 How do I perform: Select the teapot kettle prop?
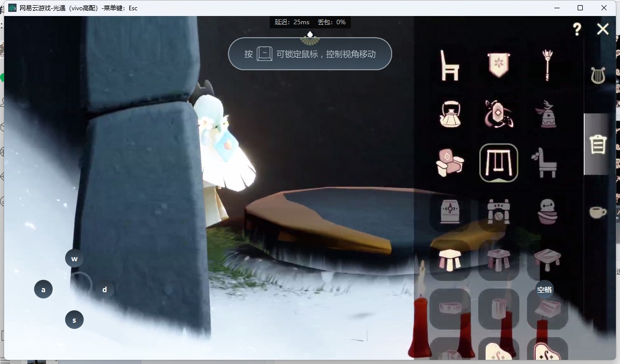click(450, 114)
